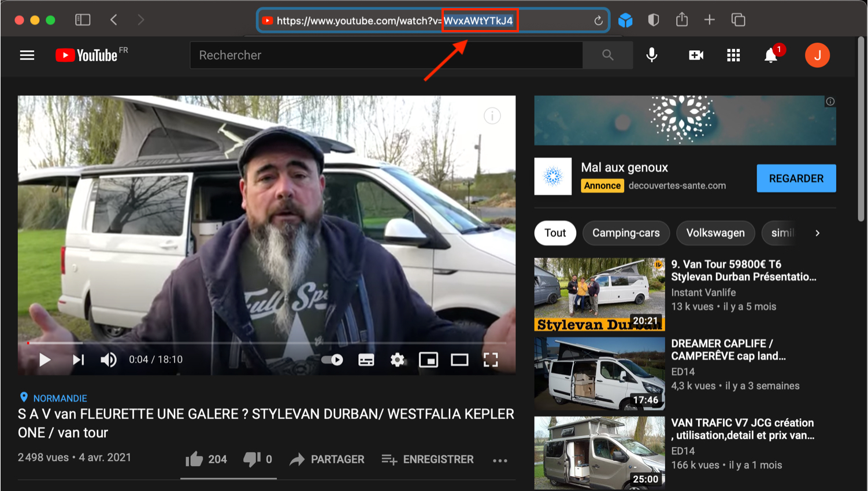The height and width of the screenshot is (491, 868).
Task: Toggle the autoplay switch
Action: pyautogui.click(x=332, y=360)
